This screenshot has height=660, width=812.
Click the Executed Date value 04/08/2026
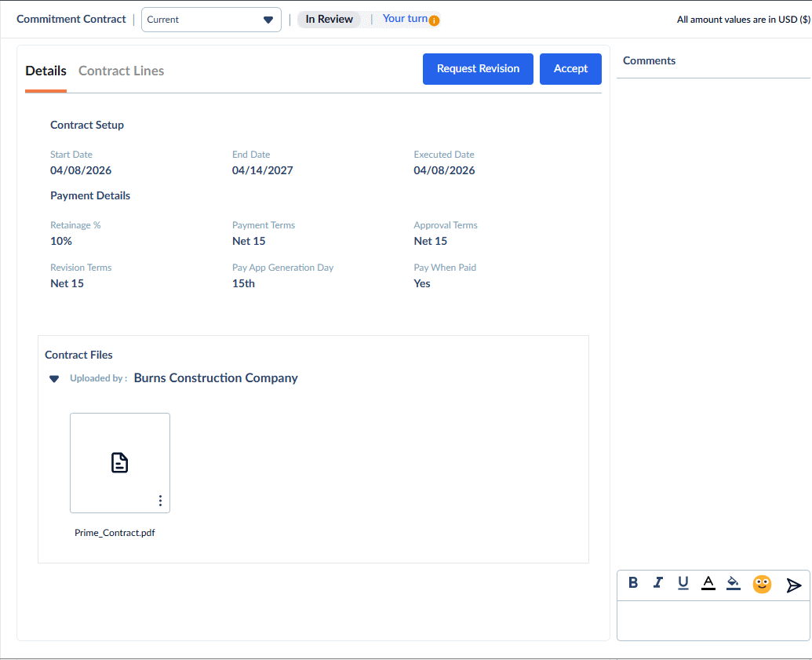(x=444, y=170)
